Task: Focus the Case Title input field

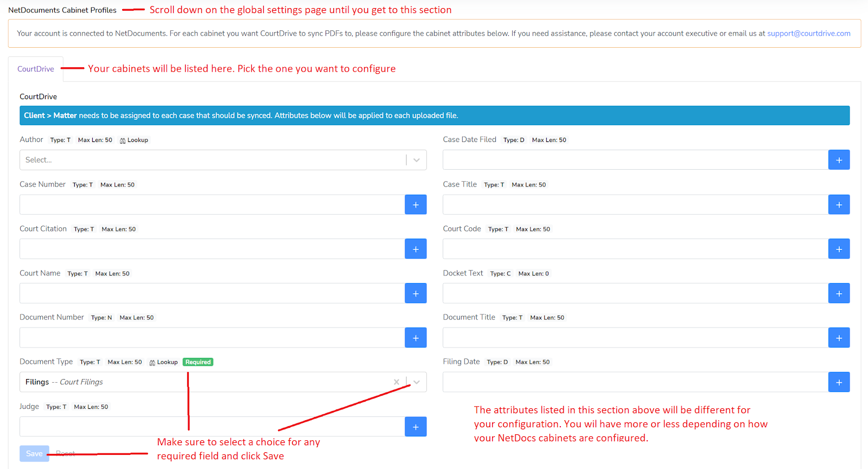Action: coord(636,204)
